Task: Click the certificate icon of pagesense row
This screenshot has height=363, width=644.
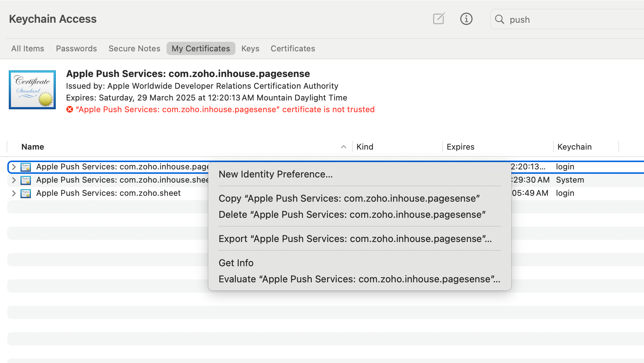Action: pos(26,167)
